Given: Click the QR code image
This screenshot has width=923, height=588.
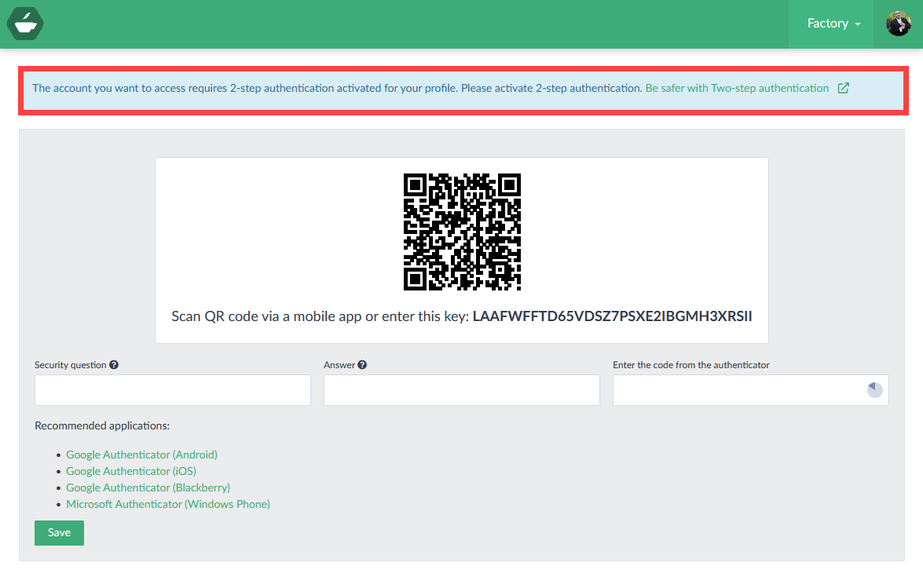Looking at the screenshot, I should [462, 232].
